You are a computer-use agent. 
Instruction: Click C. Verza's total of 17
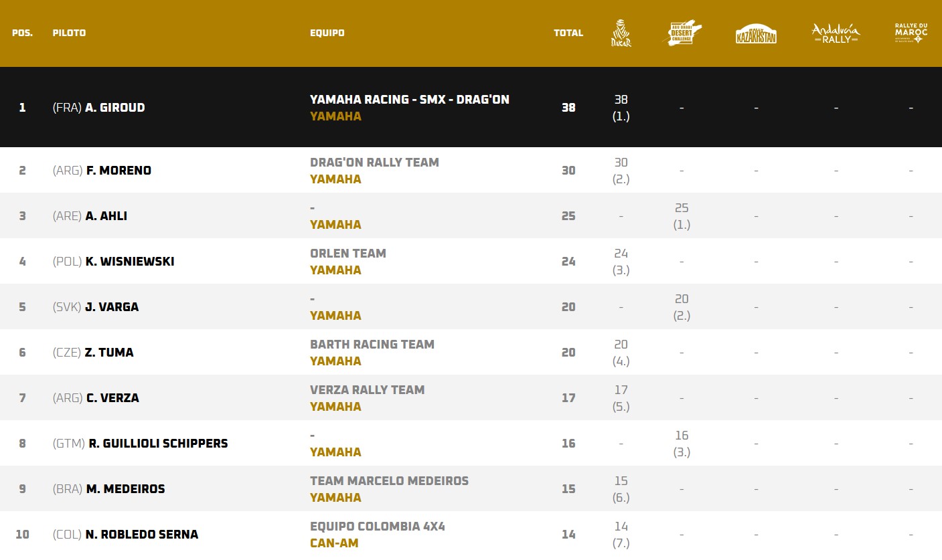click(568, 398)
